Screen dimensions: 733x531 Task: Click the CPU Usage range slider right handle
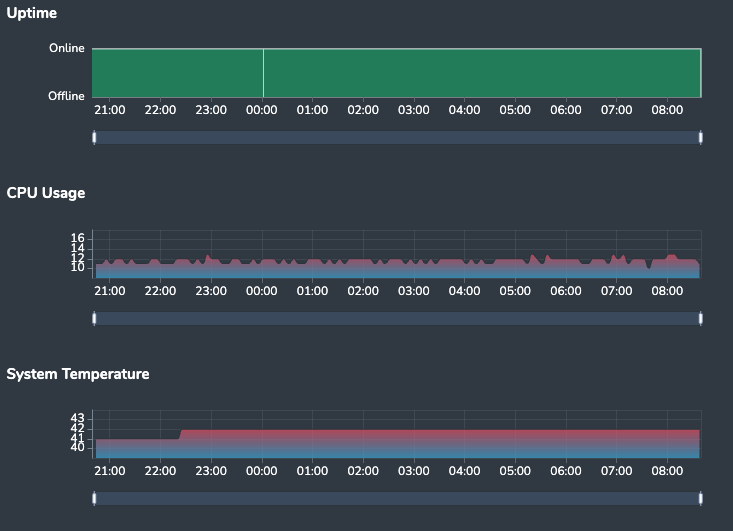coord(700,318)
